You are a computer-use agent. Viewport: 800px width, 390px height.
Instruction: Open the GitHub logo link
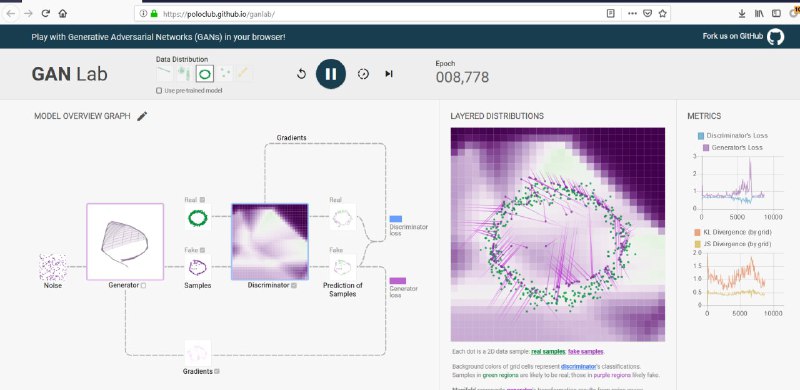point(776,37)
